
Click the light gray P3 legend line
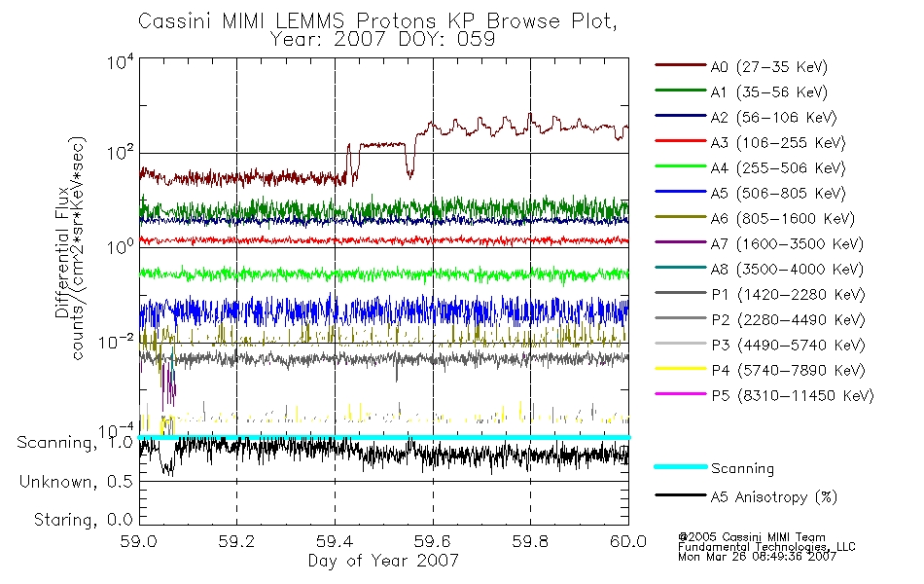pyautogui.click(x=681, y=344)
